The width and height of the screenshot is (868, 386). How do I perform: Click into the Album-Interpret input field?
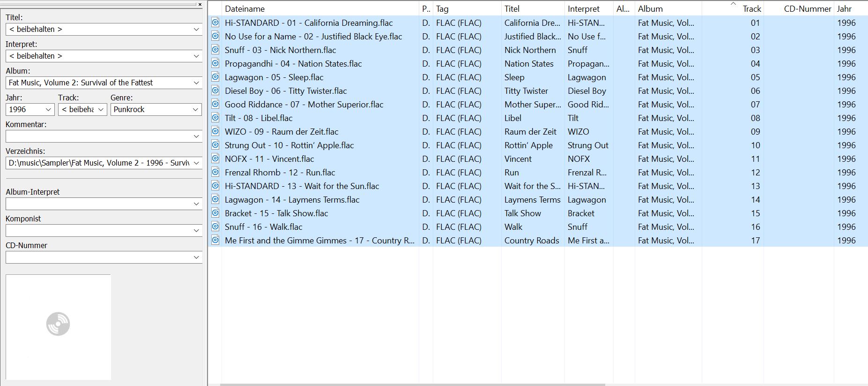tap(98, 204)
